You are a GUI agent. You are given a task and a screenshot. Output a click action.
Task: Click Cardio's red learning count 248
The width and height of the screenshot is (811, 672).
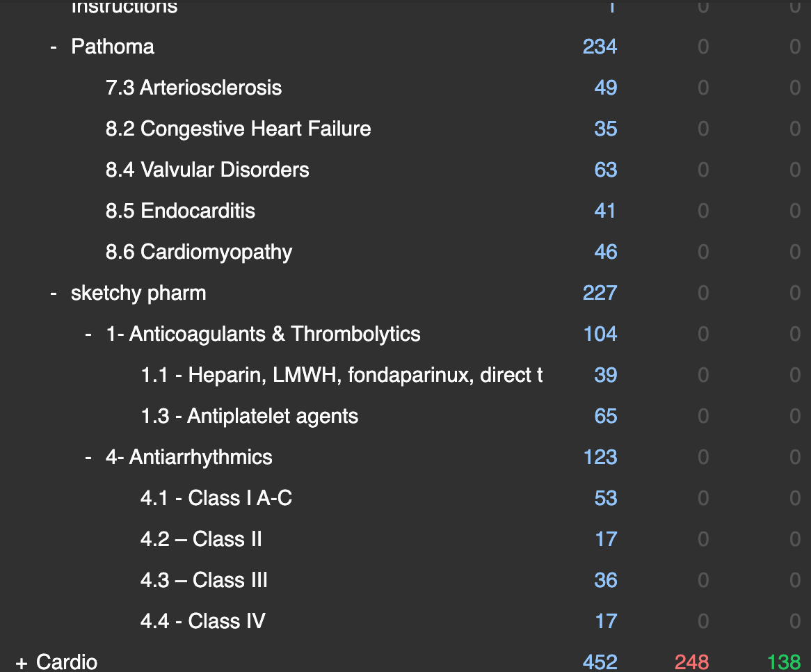coord(691,662)
